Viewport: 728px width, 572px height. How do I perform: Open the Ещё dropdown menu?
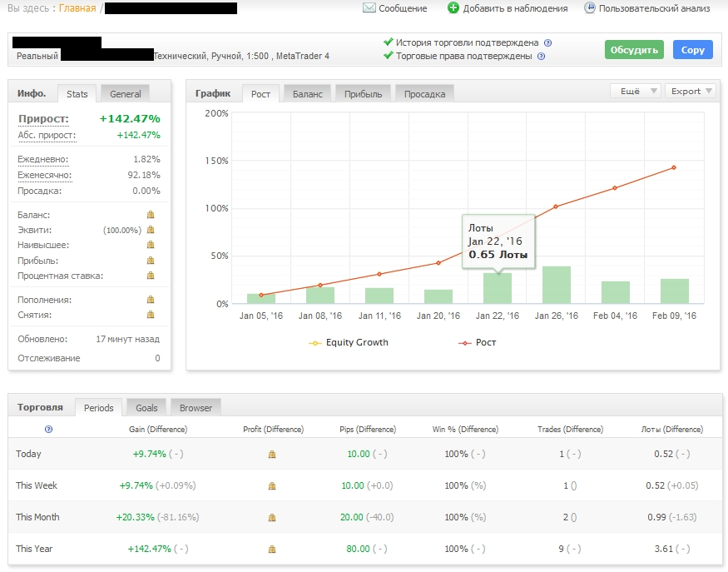tap(636, 91)
